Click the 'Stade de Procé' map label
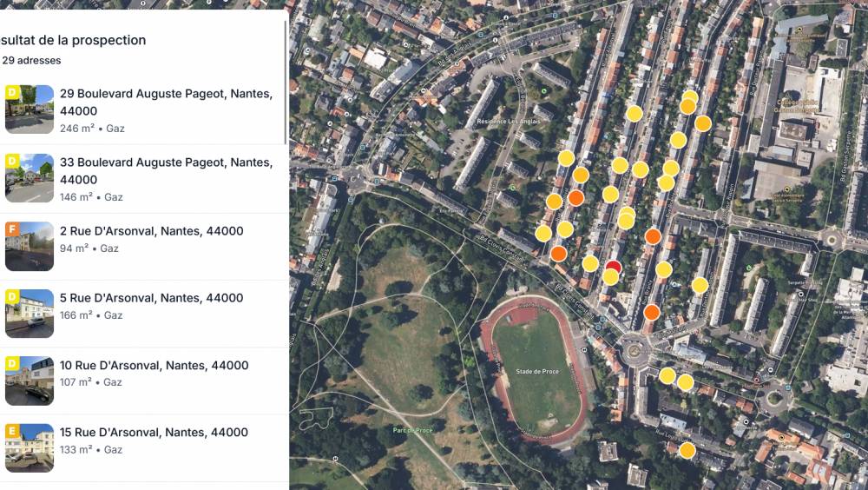Screen dimensions: 868x490 (537, 371)
